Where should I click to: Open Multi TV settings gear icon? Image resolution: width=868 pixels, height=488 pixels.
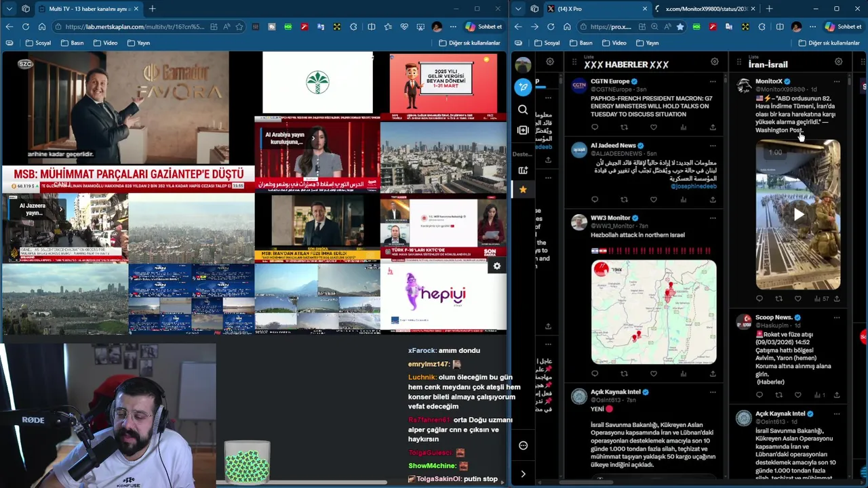pos(497,266)
